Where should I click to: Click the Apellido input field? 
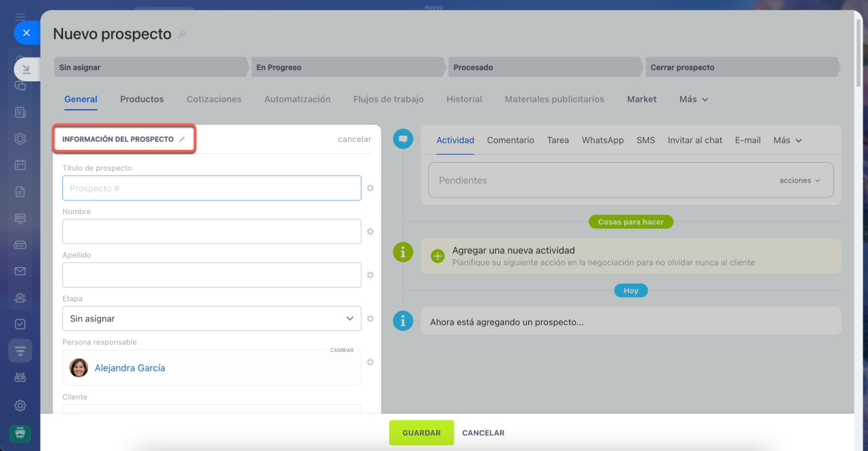[x=212, y=275]
